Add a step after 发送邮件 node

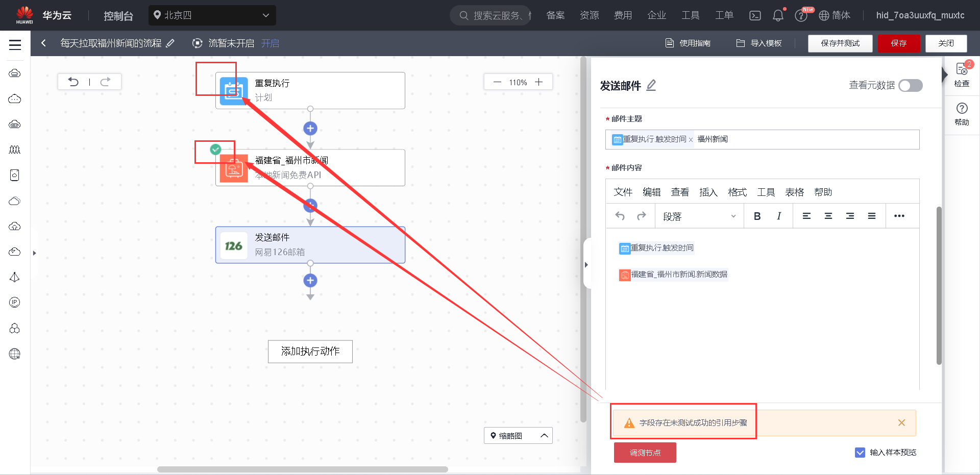click(310, 281)
